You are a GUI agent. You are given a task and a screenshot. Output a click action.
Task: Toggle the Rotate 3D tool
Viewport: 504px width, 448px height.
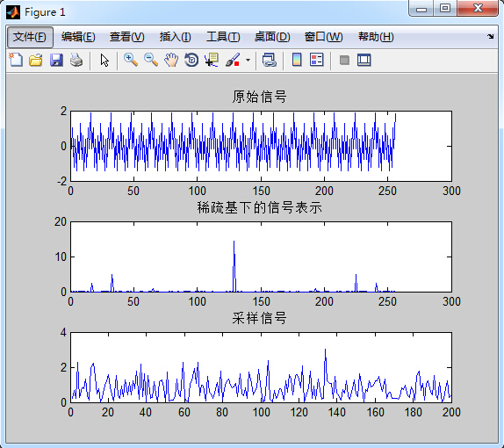coord(191,60)
